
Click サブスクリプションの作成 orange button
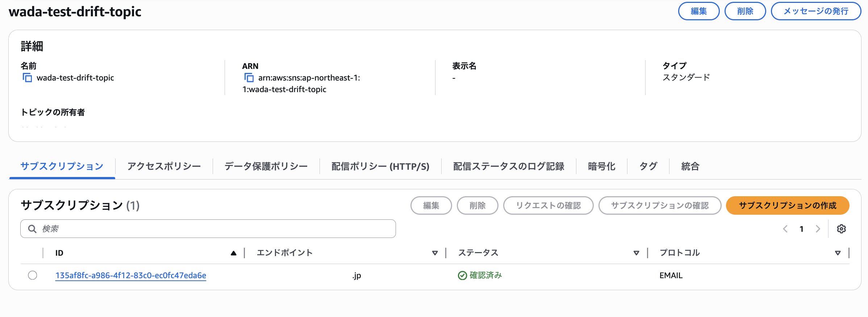788,206
